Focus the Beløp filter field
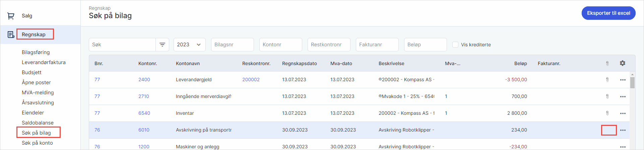Viewport: 644px width, 150px height. pyautogui.click(x=425, y=45)
